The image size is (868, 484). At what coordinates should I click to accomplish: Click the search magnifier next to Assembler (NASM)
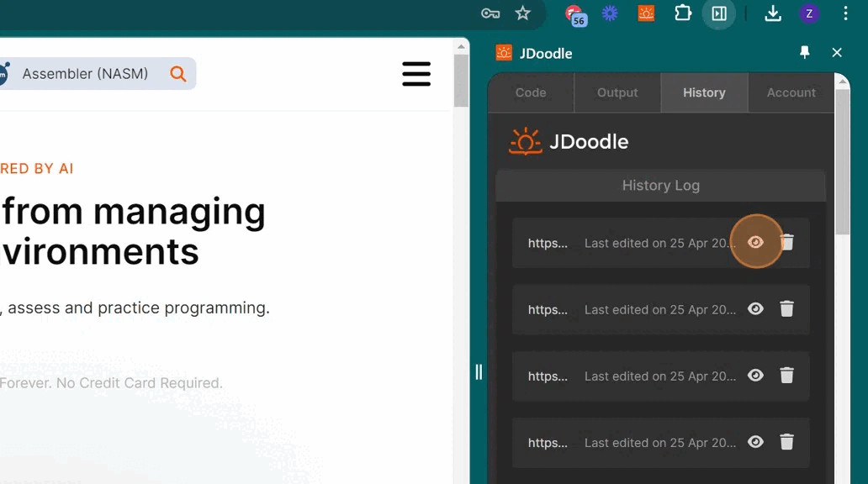point(177,74)
